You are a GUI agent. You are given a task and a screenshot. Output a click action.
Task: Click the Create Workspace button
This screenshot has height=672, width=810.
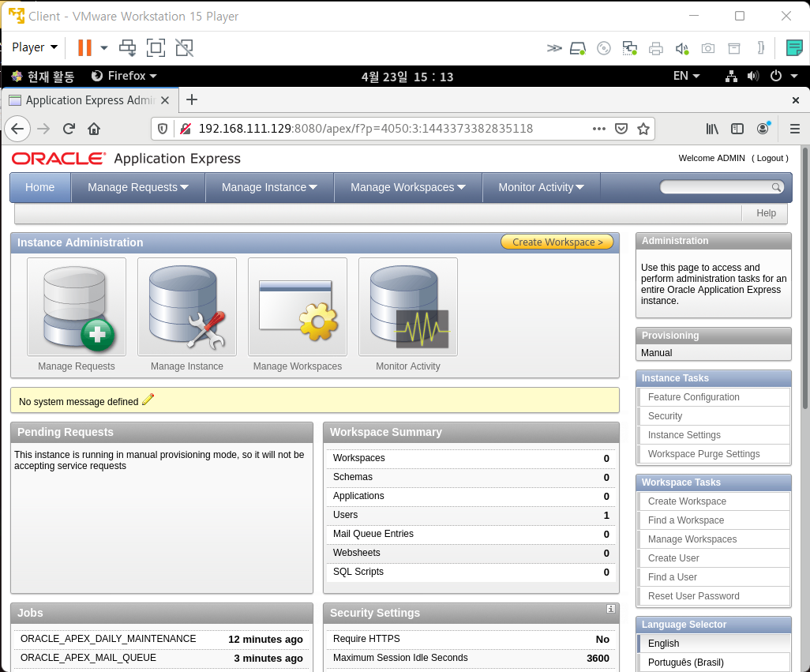tap(557, 242)
